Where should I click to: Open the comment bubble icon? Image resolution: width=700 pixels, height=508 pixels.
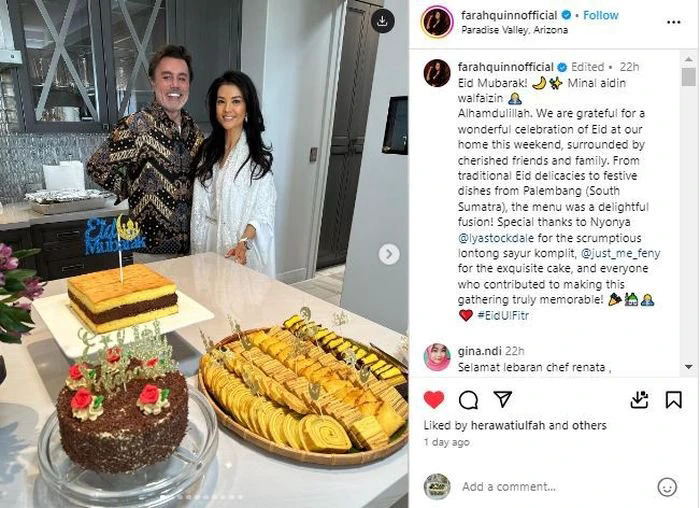pyautogui.click(x=468, y=400)
